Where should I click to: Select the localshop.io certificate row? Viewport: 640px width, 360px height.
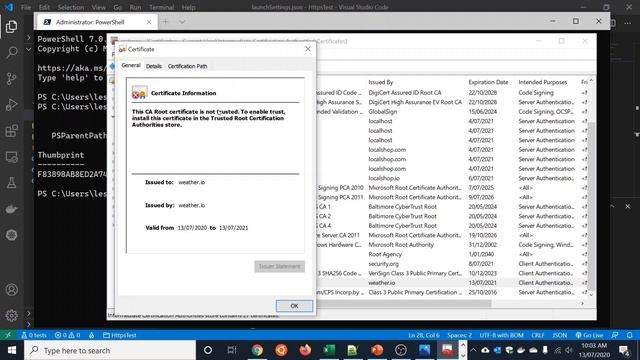click(451, 178)
